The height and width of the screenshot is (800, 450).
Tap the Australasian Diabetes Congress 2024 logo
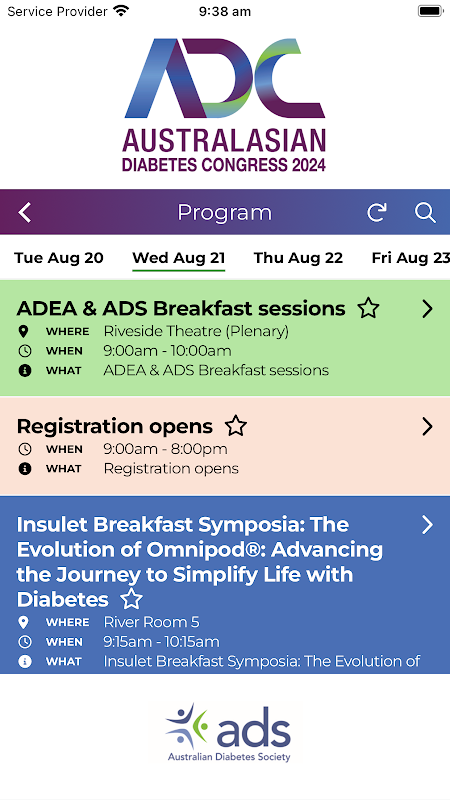(224, 105)
